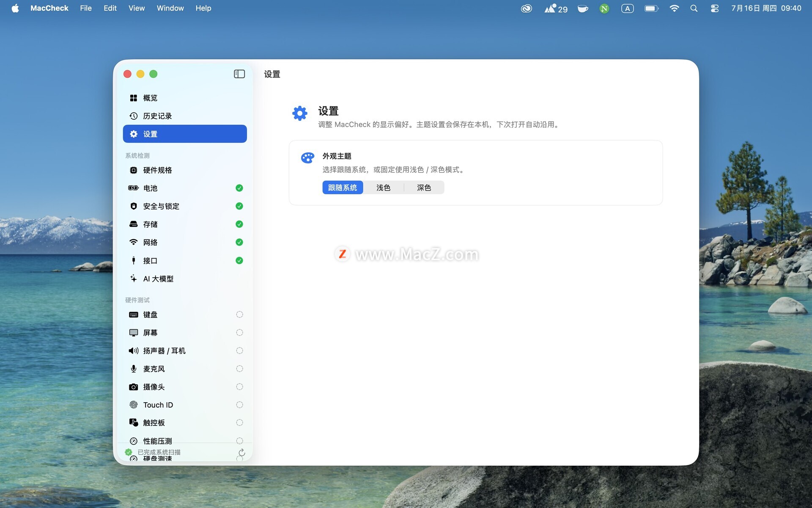The image size is (812, 508).
Task: Select the highlighted 设置 sidebar item
Action: tap(185, 134)
